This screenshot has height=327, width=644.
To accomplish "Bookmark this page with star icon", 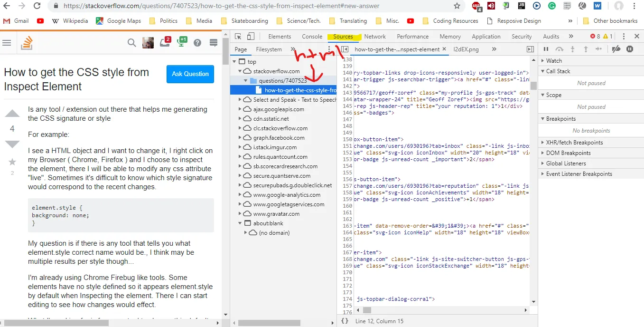I will click(457, 6).
